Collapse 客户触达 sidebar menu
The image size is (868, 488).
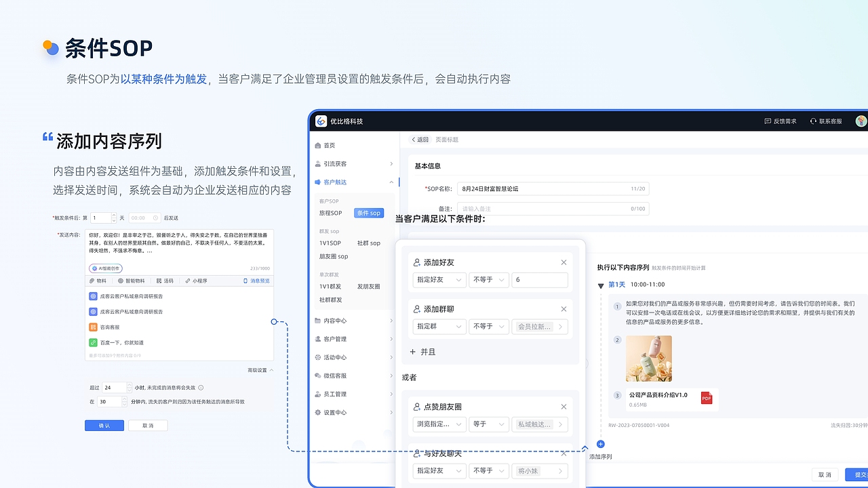pyautogui.click(x=354, y=182)
